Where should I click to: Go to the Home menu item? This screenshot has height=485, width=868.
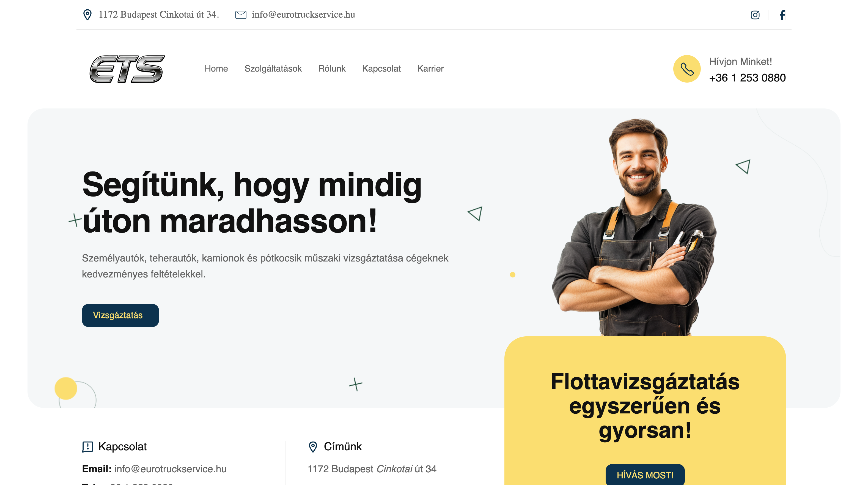(216, 69)
